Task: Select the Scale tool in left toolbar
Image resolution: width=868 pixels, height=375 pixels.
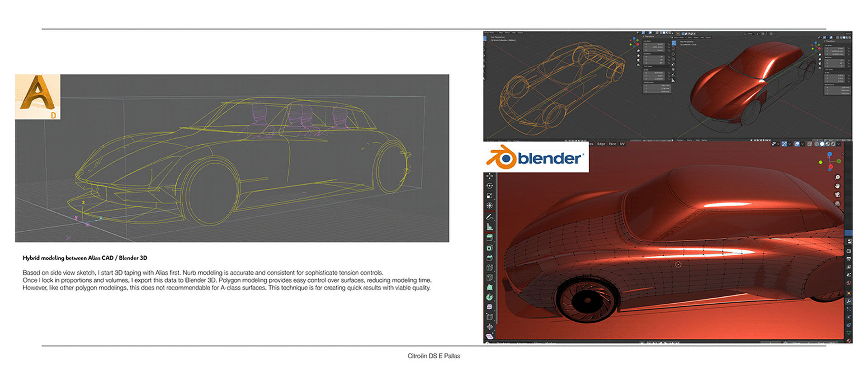Action: pos(490,196)
